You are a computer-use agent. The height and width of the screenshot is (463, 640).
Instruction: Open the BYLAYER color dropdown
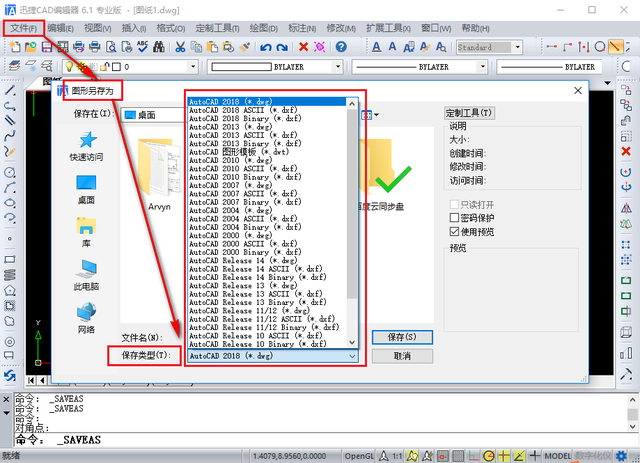(x=337, y=67)
